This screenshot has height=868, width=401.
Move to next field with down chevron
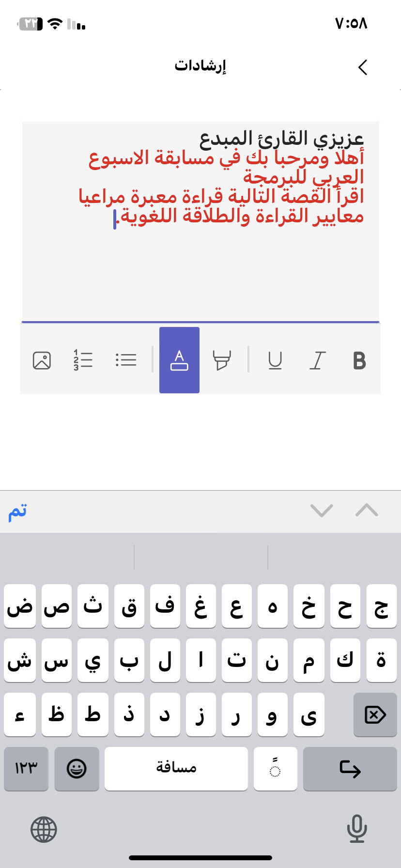tap(322, 511)
